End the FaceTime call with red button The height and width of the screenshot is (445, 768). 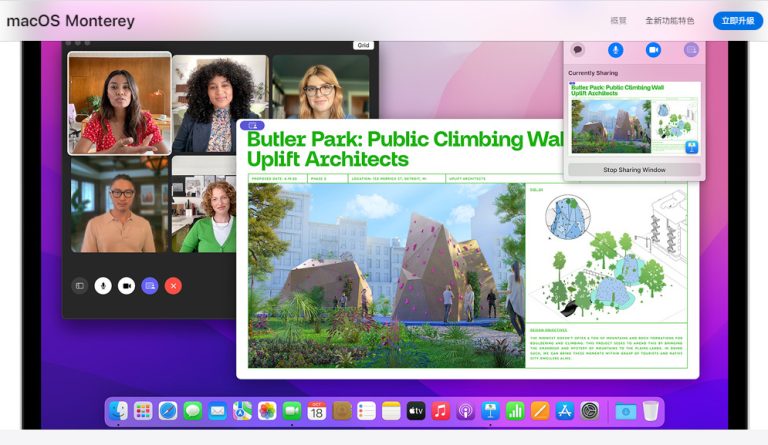pyautogui.click(x=173, y=286)
